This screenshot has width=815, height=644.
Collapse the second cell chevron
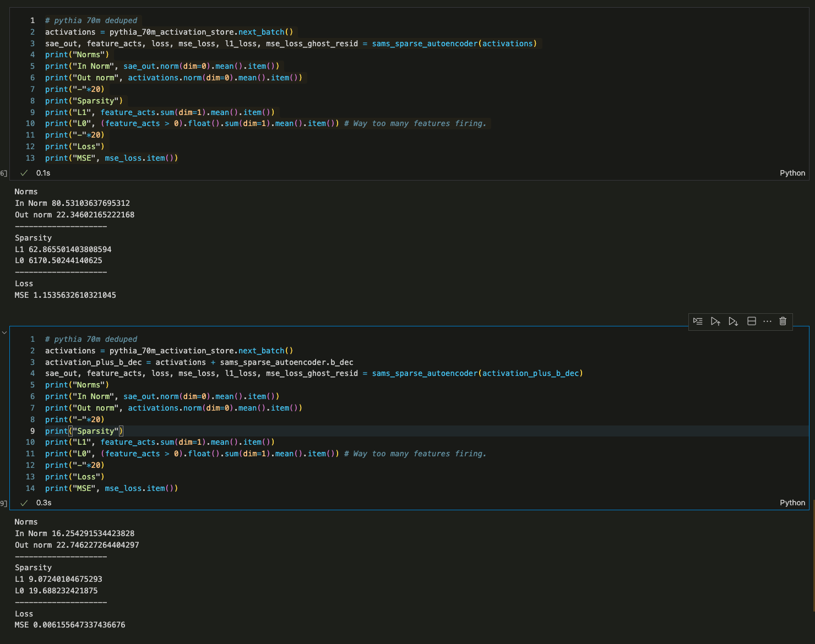pyautogui.click(x=4, y=332)
